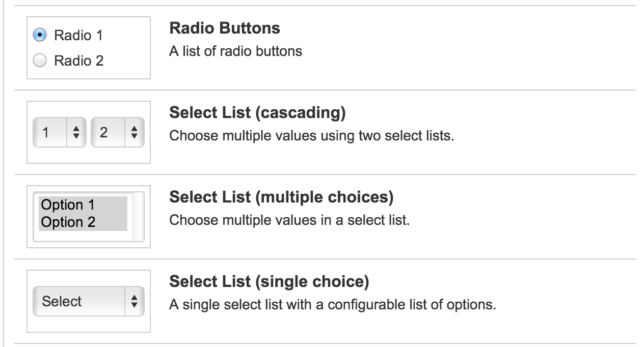The image size is (644, 347).
Task: Click the 'A list of radio buttons' description
Action: tap(235, 51)
